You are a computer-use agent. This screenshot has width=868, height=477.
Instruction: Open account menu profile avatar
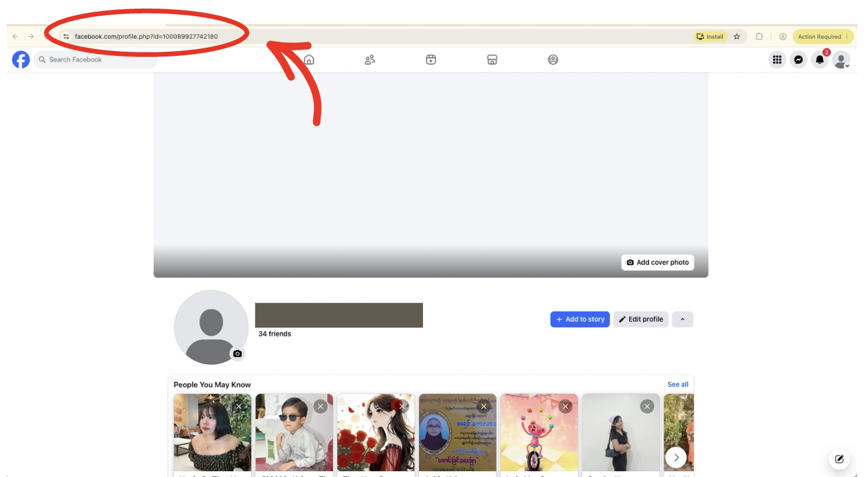[841, 59]
